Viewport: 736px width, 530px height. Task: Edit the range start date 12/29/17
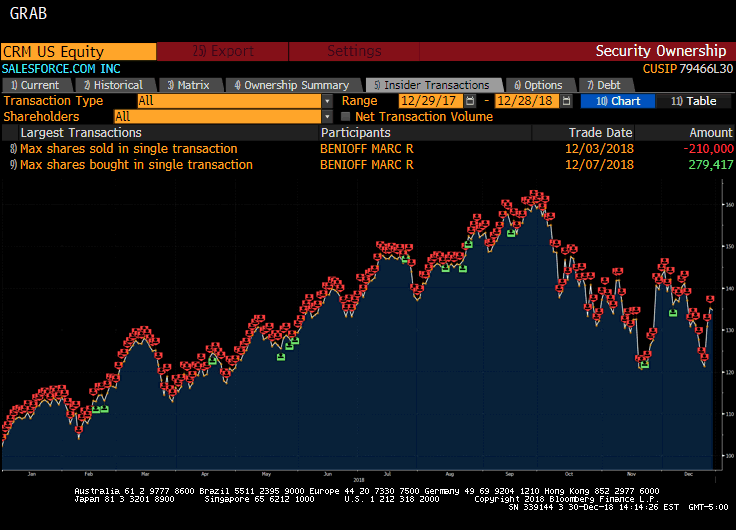pos(430,101)
